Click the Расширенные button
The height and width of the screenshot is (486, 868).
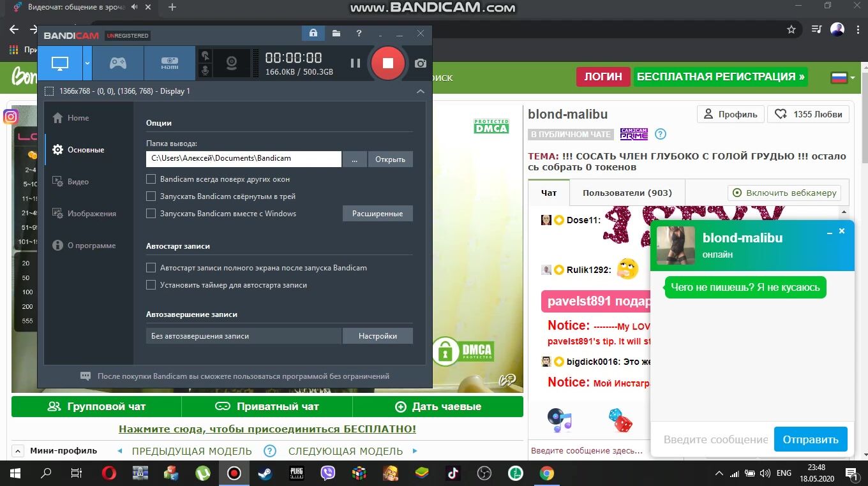[x=377, y=214]
